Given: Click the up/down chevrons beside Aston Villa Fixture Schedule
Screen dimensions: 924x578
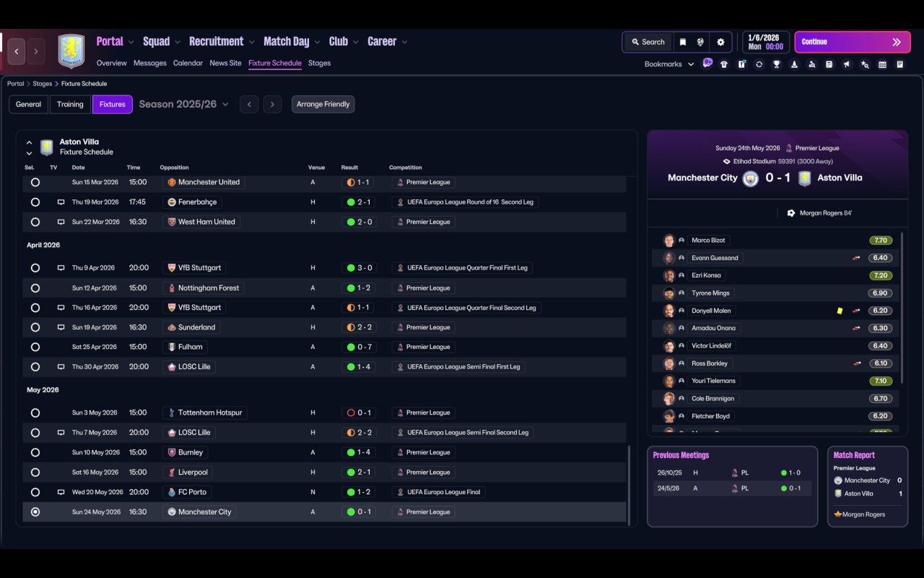Looking at the screenshot, I should pos(29,147).
